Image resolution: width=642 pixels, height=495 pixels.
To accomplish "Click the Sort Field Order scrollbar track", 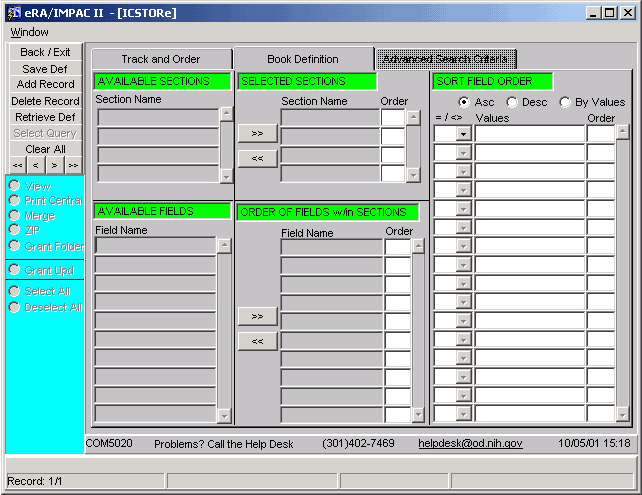I will click(x=623, y=273).
